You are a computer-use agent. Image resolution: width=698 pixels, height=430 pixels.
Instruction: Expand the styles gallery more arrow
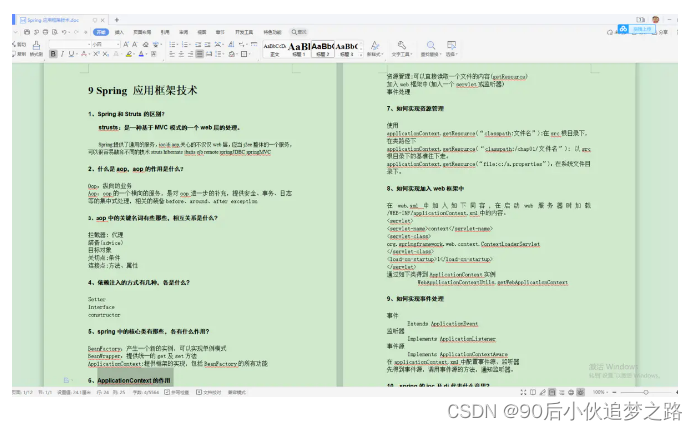361,54
